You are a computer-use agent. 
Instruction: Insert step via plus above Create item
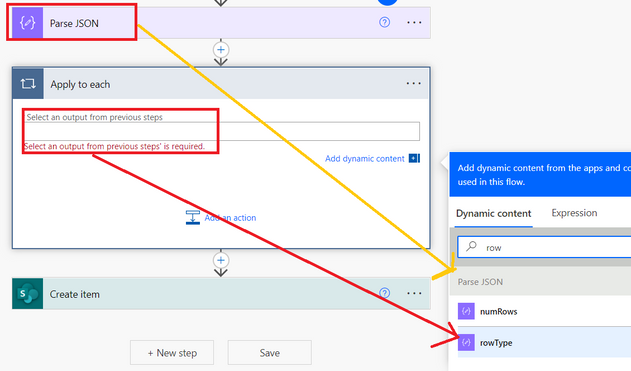[221, 260]
